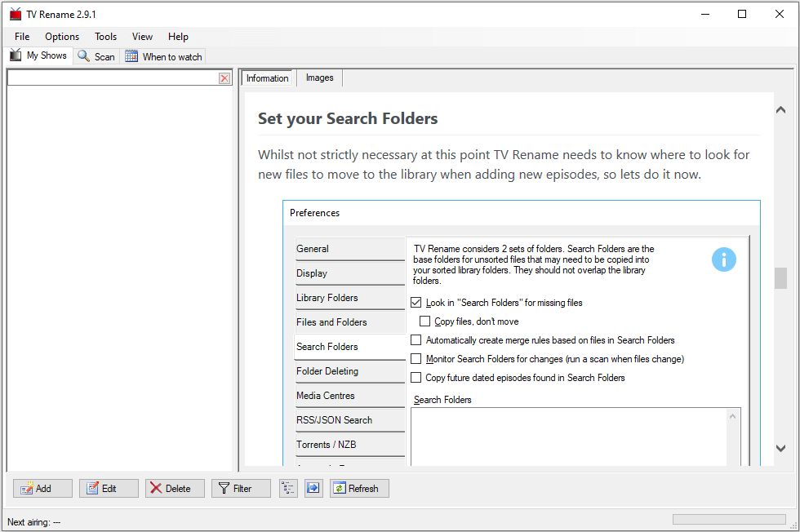
Task: Switch to the Scan tab
Action: point(96,56)
